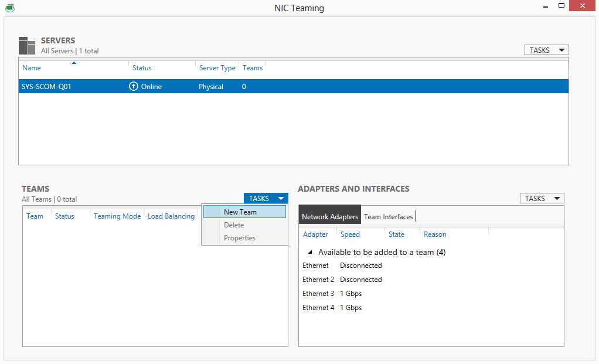Viewport: 599px width, 364px height.
Task: Switch to the Team Interfaces tab
Action: click(x=388, y=217)
